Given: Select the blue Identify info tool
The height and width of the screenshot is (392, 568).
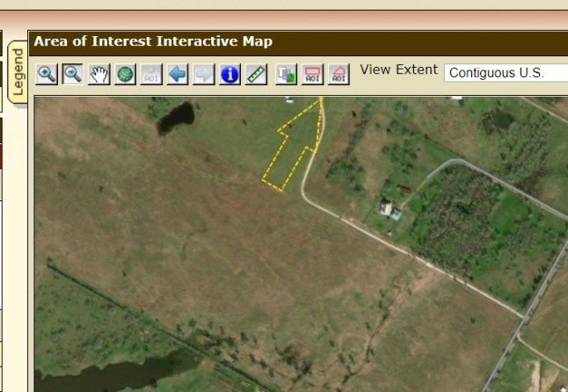Looking at the screenshot, I should [229, 75].
